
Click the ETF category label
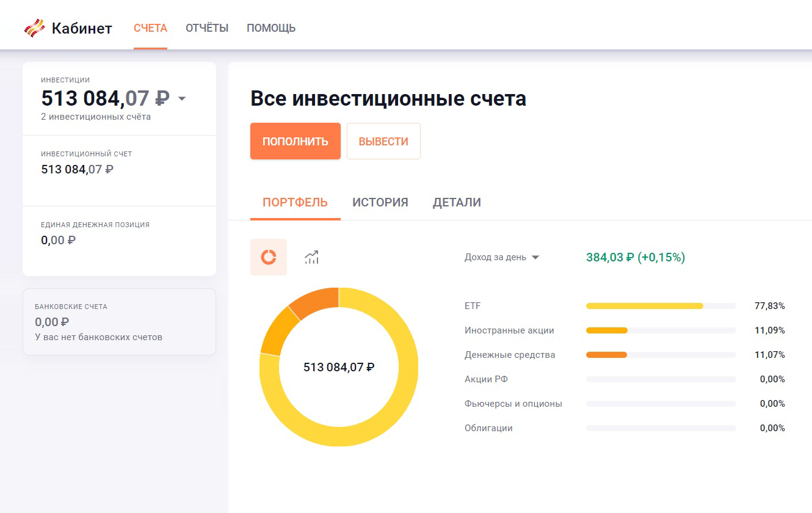[473, 306]
